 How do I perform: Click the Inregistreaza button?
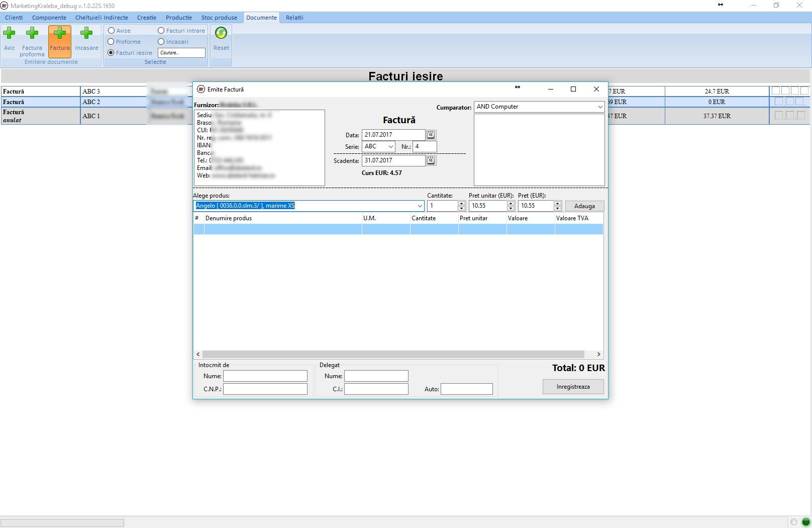[x=573, y=387]
